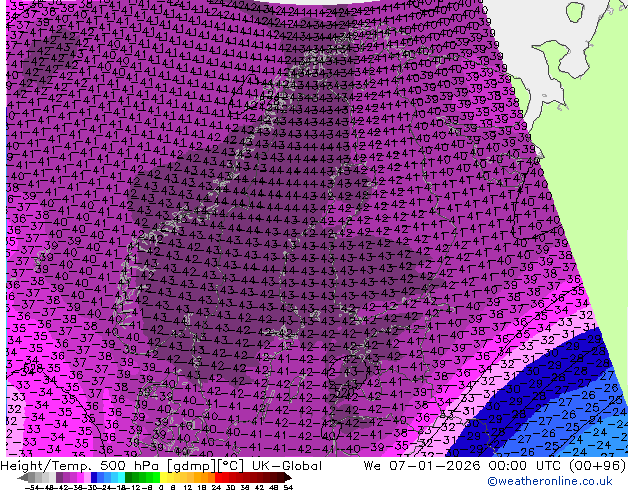The image size is (634, 490).
Task: Click the 'UK-Global' model label
Action: (x=287, y=466)
